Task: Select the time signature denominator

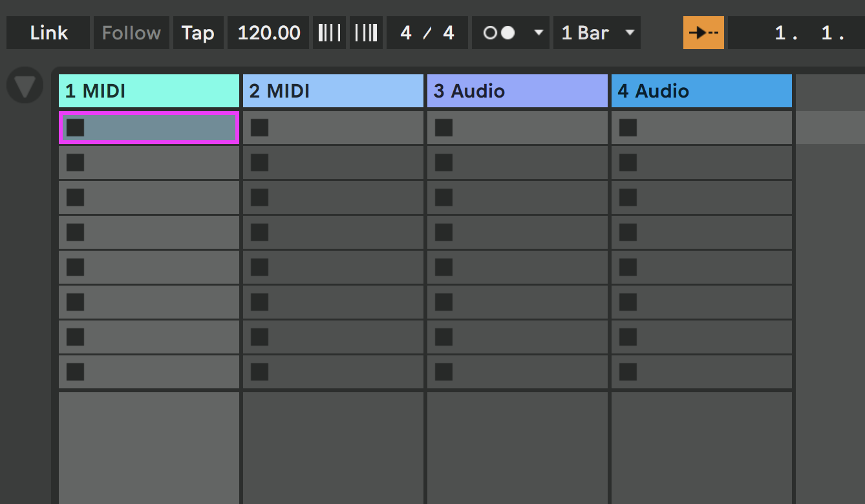Action: [449, 33]
